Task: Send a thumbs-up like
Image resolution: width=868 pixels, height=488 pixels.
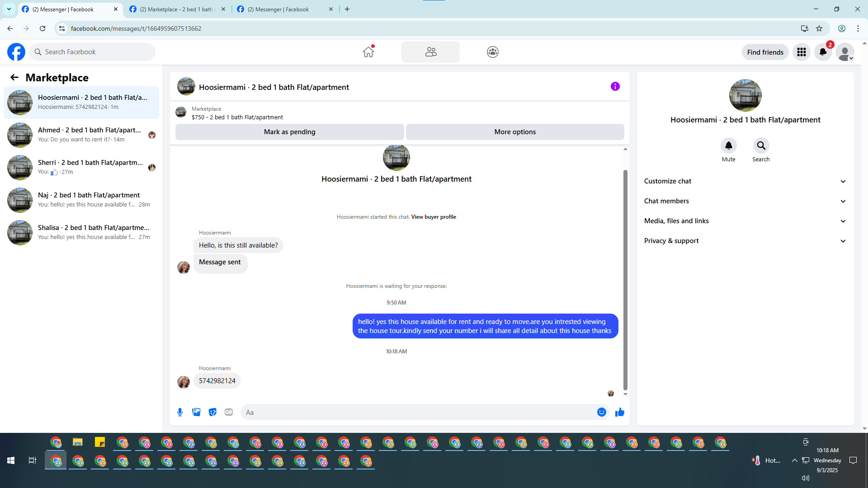Action: click(620, 412)
